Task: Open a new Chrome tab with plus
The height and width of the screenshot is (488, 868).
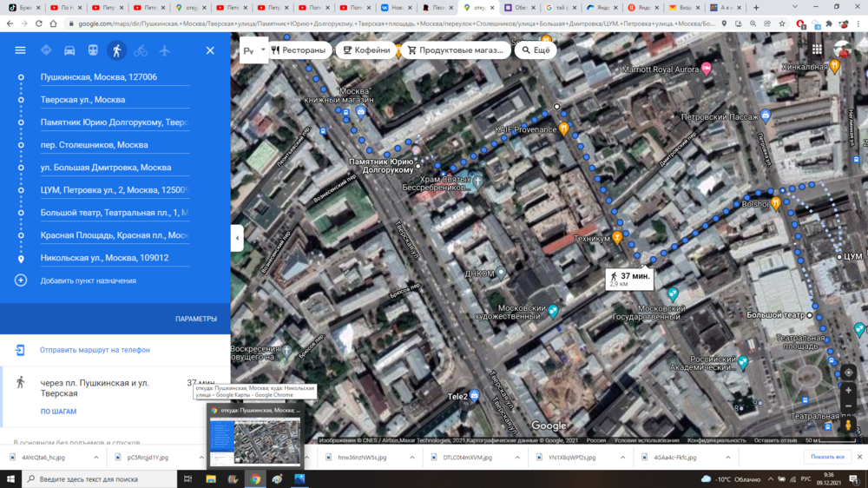Action: 756,8
